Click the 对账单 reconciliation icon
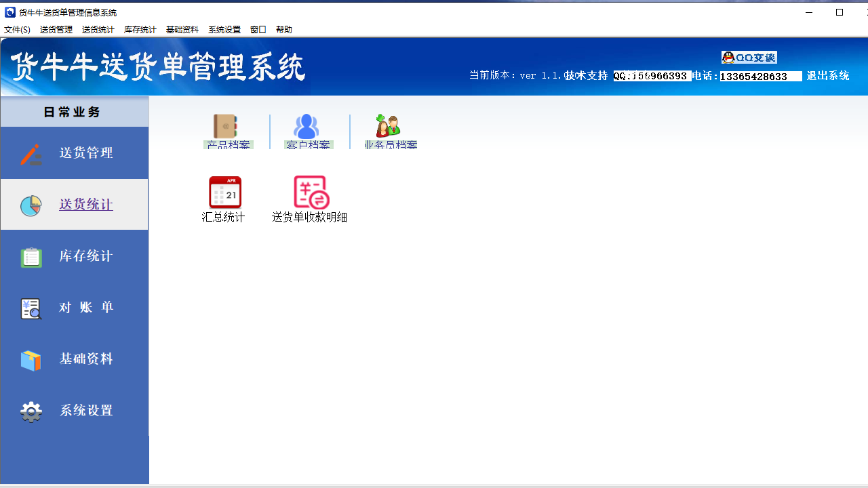 pos(31,307)
